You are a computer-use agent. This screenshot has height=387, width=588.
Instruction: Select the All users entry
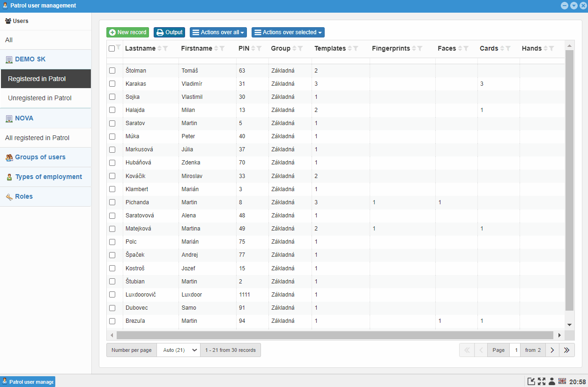click(x=45, y=40)
